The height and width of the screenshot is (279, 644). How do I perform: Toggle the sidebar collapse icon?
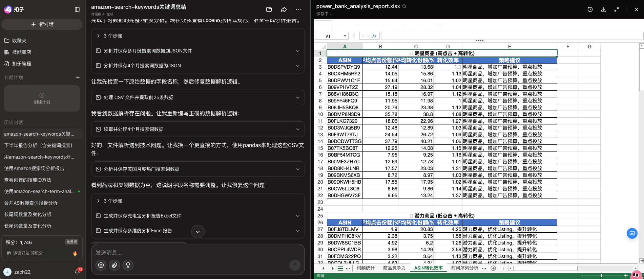tap(77, 9)
